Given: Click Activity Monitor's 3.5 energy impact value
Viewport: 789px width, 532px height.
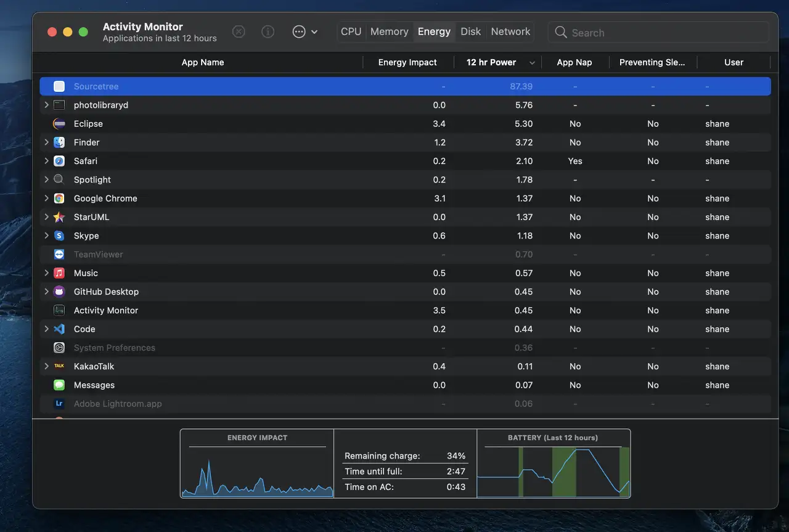Looking at the screenshot, I should (439, 310).
